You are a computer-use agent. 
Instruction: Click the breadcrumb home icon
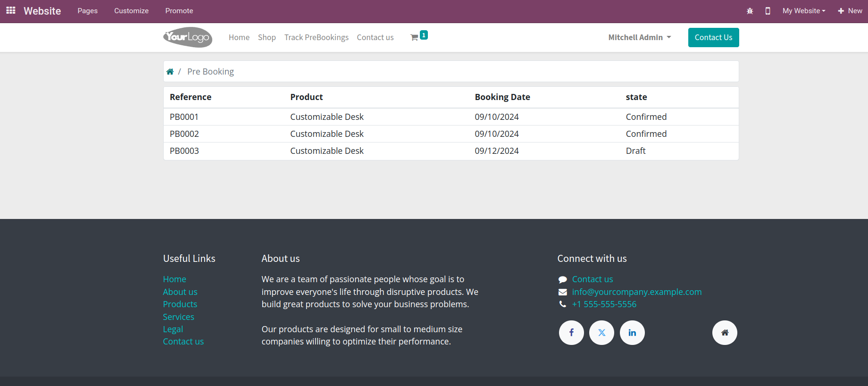(170, 72)
